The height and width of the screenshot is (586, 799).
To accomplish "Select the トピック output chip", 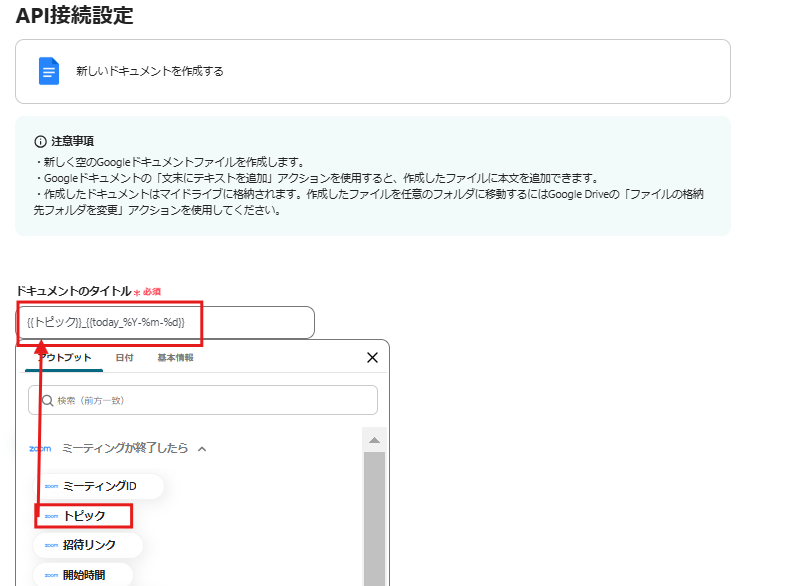I will (x=84, y=516).
